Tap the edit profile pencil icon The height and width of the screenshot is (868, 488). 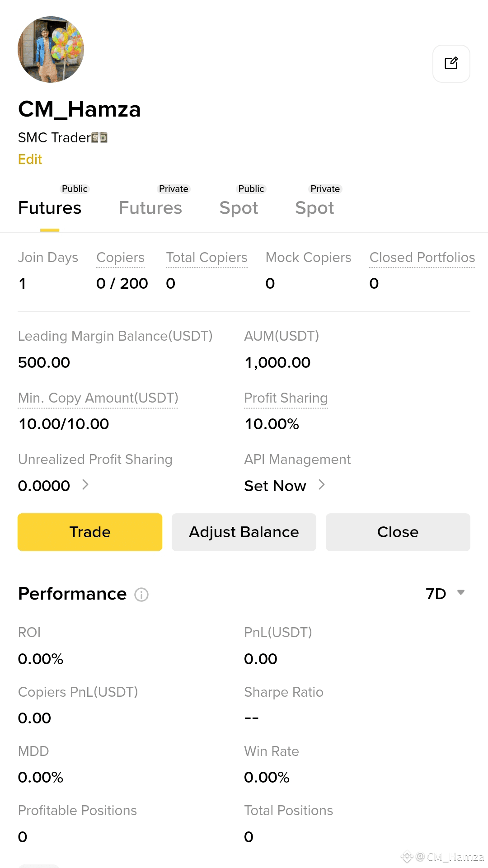[451, 64]
